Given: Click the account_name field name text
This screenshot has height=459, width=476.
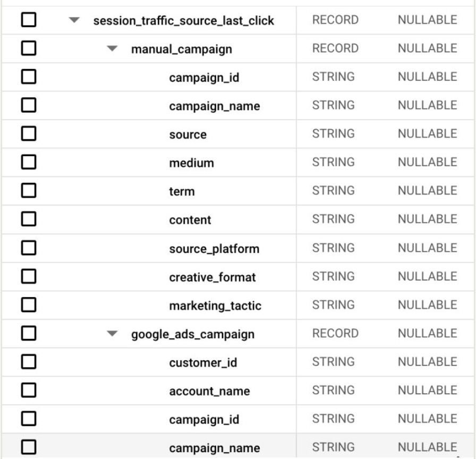Looking at the screenshot, I should pos(209,392).
